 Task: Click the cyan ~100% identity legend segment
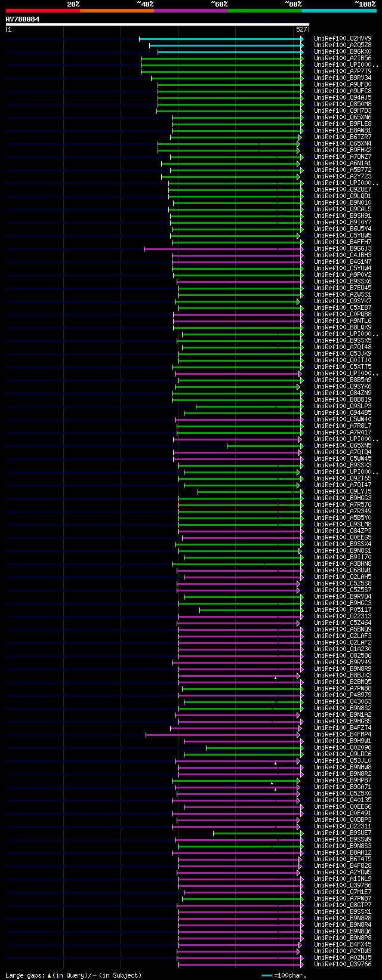[339, 10]
